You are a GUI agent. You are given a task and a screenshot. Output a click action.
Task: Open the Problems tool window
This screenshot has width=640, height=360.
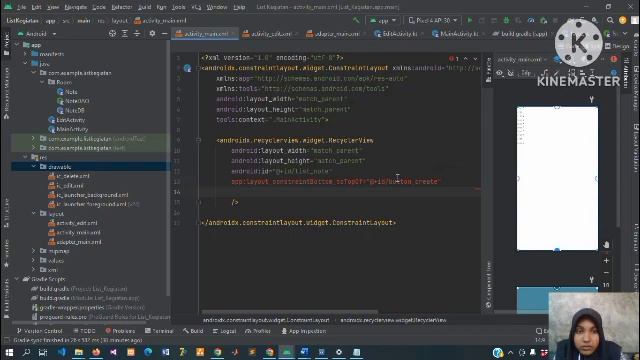120,331
